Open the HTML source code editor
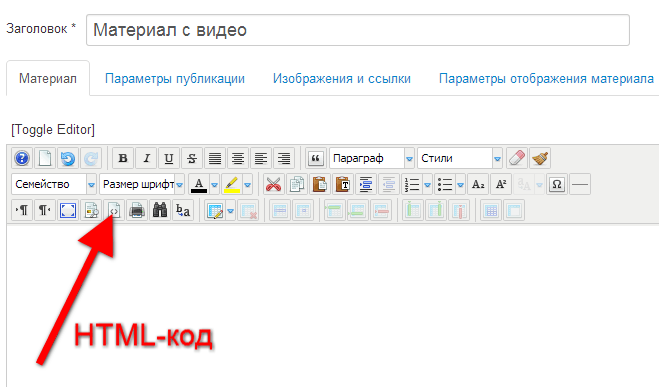The image size is (659, 387). point(114,210)
